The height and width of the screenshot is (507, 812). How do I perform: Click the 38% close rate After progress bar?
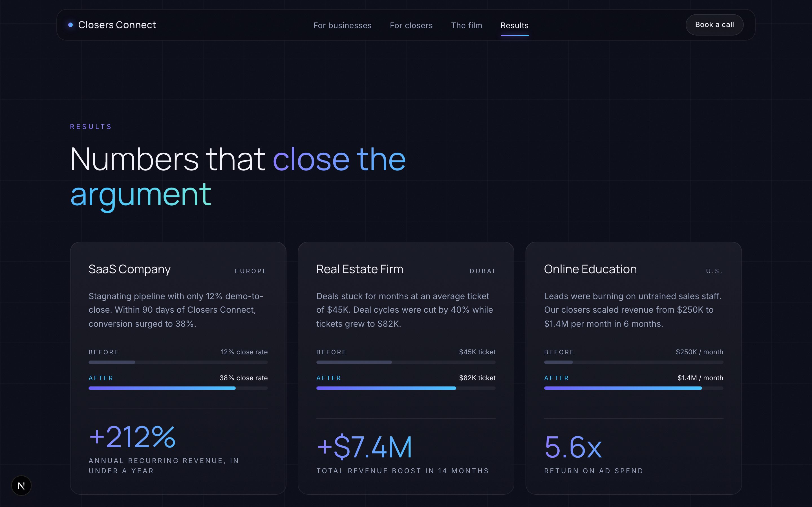[x=178, y=388]
